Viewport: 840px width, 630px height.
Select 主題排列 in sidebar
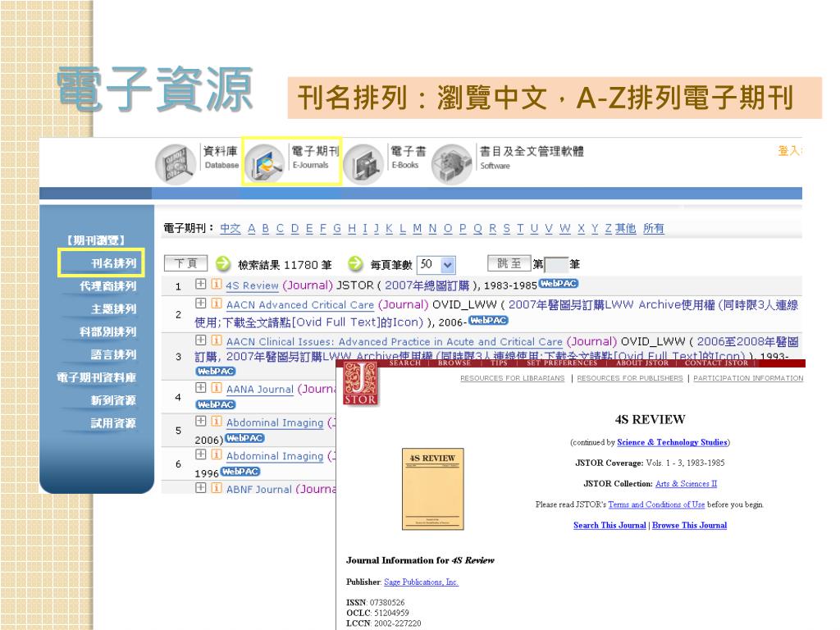(113, 309)
